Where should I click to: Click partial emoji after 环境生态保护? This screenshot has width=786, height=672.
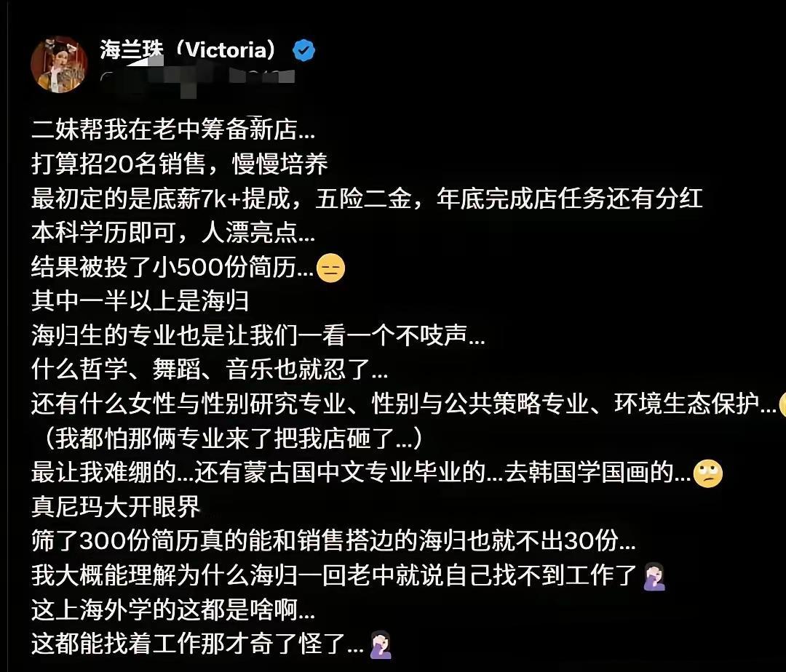tap(782, 404)
